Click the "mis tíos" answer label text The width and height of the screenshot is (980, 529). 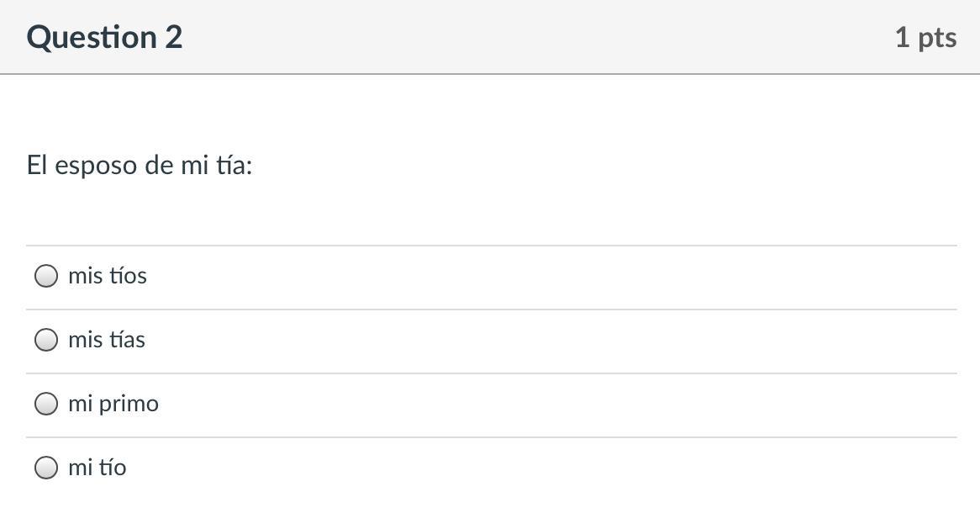pos(107,276)
